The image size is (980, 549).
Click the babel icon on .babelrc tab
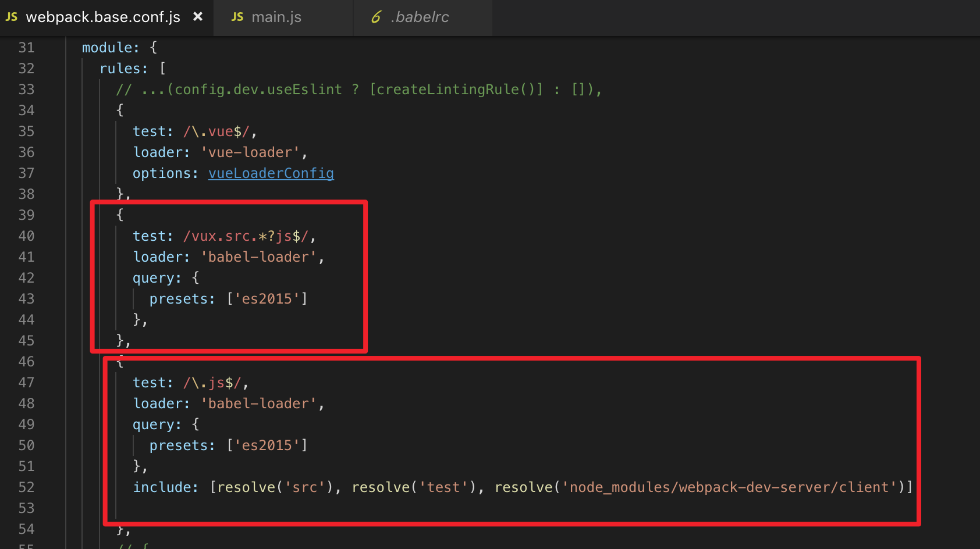point(376,17)
